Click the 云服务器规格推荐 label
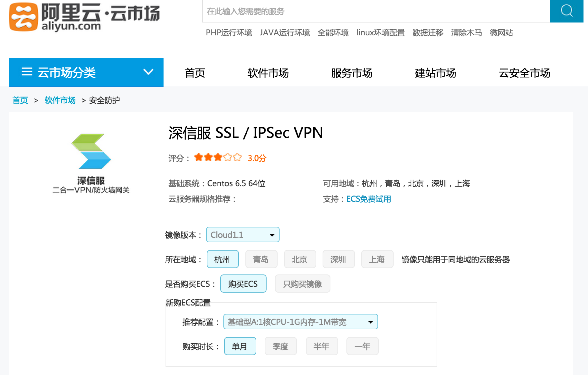This screenshot has width=588, height=375. pos(202,199)
